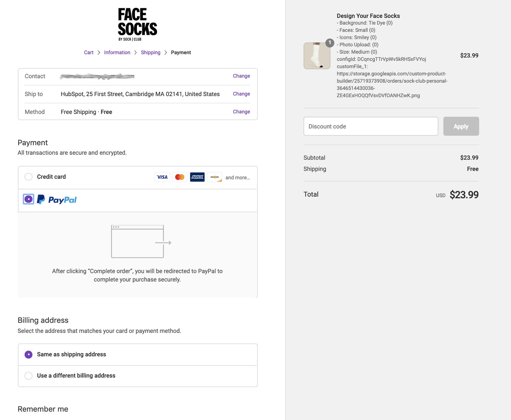Go to Cart breadcrumb step
This screenshot has width=511, height=420.
point(89,53)
